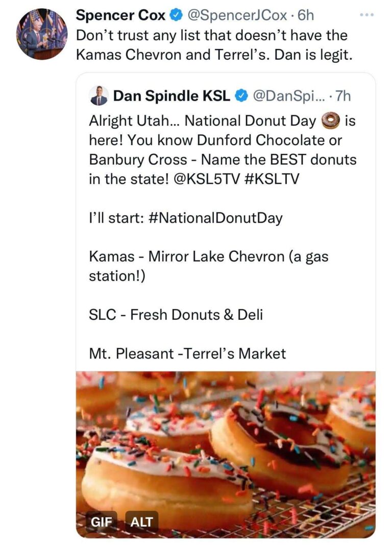Viewport: 392px width, 545px height.
Task: Click Spencer Cox's profile avatar
Action: click(42, 34)
